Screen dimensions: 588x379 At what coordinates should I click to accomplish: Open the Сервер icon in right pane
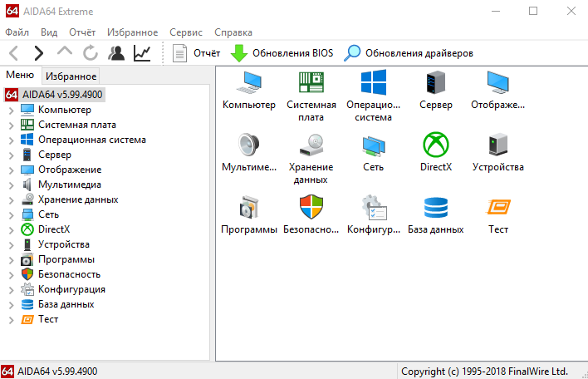pos(436,82)
